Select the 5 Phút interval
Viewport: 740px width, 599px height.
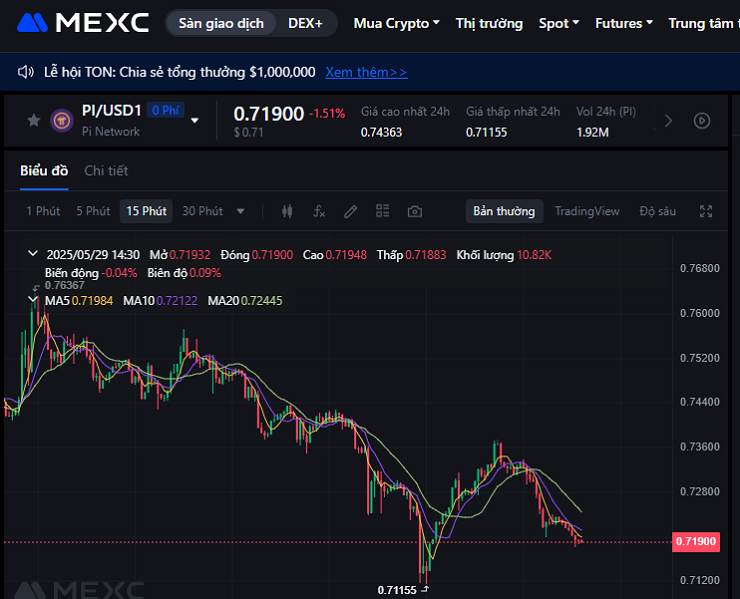(93, 211)
